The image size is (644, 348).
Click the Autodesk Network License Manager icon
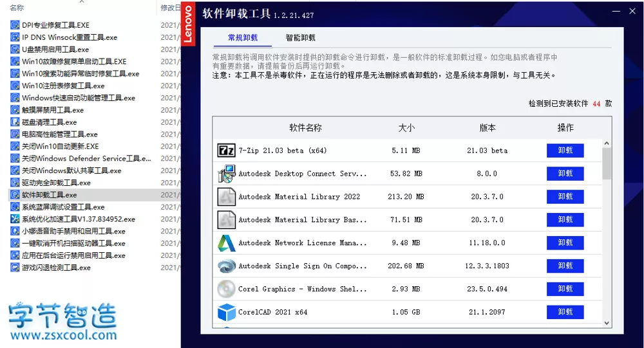coord(226,243)
